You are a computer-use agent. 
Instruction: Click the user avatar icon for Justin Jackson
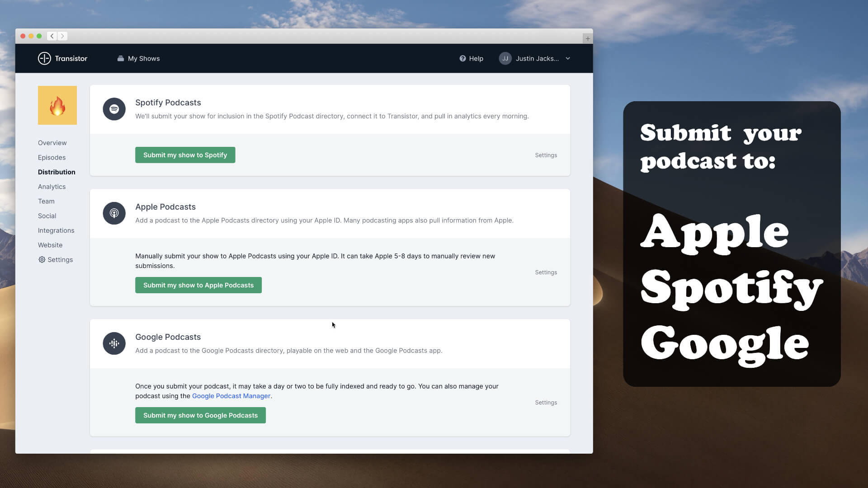(505, 58)
